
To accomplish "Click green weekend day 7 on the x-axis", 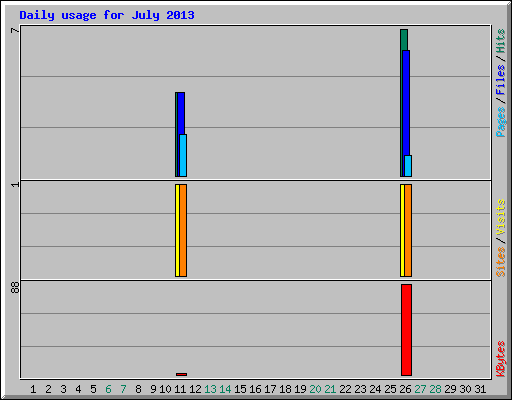I will click(x=123, y=389).
